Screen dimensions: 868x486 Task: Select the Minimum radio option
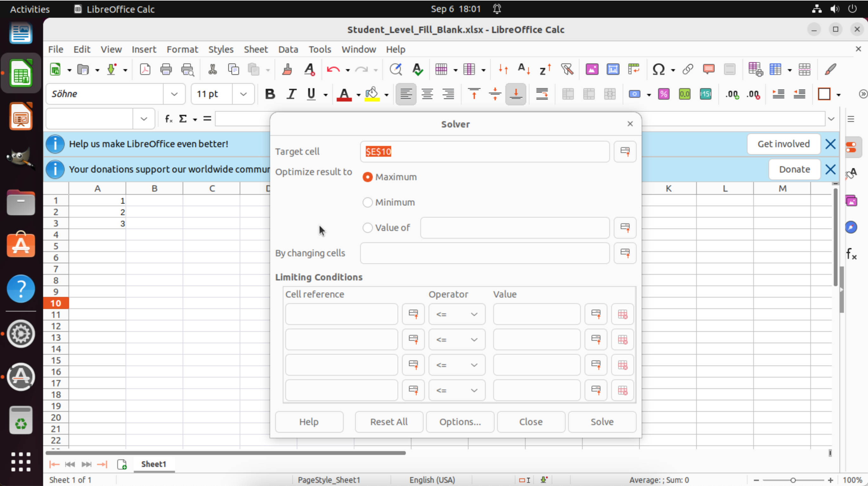pyautogui.click(x=367, y=202)
